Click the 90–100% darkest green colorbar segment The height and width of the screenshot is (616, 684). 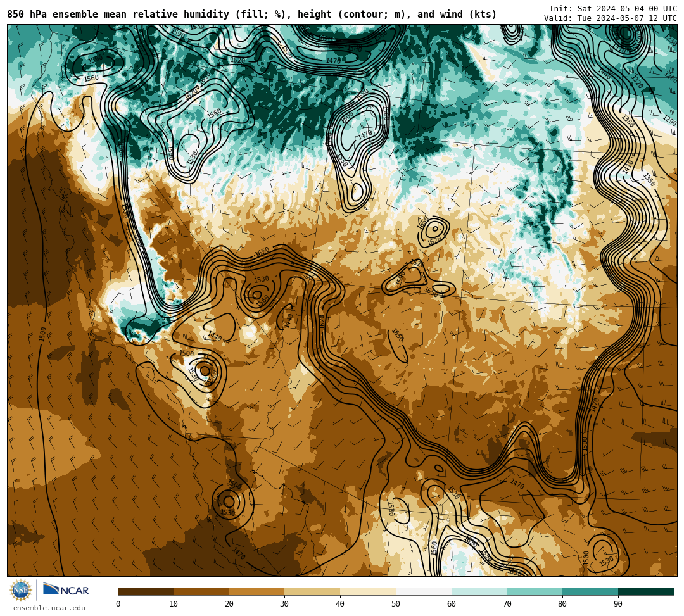[x=646, y=591]
